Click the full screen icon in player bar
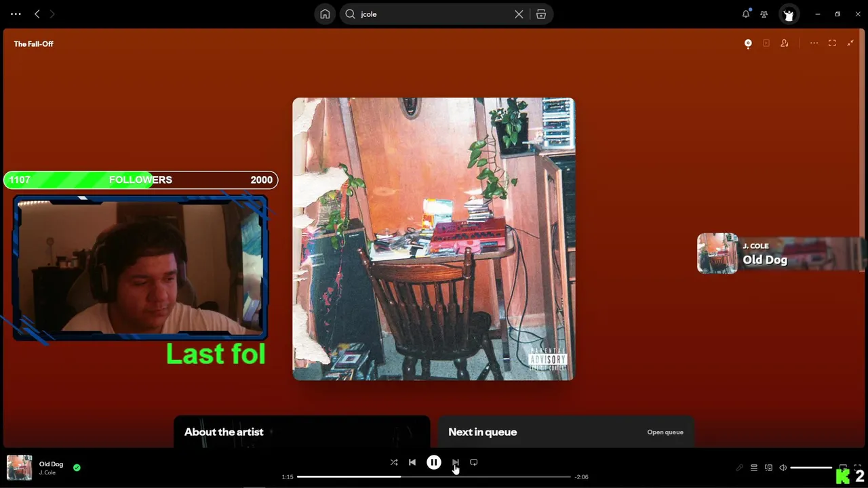Image resolution: width=868 pixels, height=488 pixels. coord(858,468)
